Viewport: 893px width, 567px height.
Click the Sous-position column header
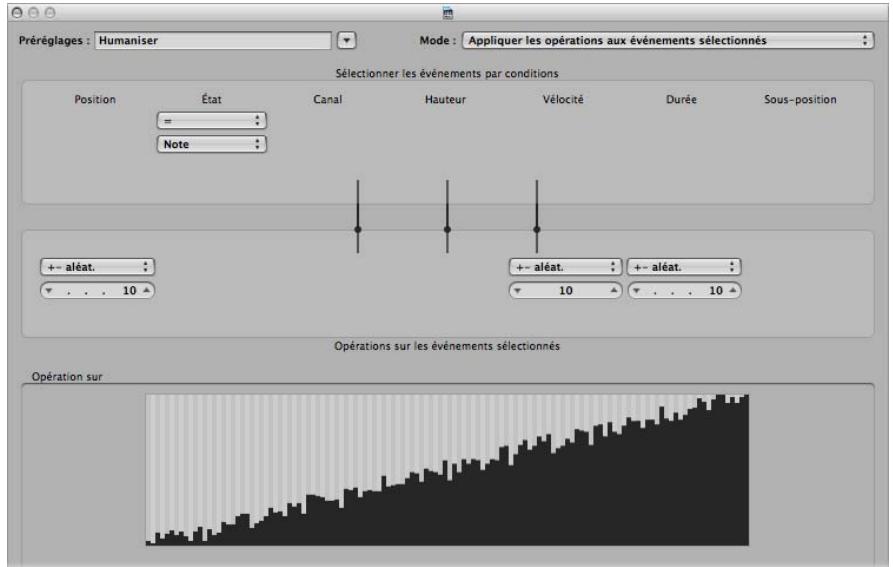(800, 100)
